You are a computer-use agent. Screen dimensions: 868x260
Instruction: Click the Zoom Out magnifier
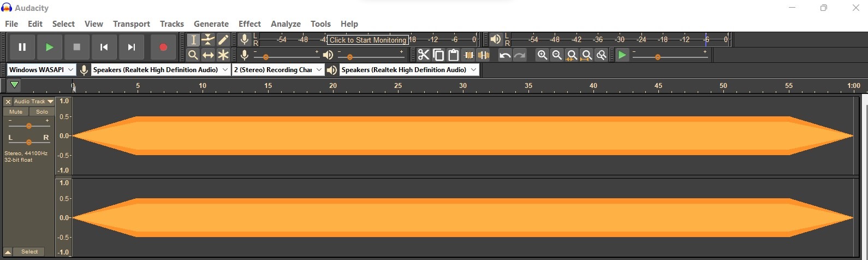point(557,55)
